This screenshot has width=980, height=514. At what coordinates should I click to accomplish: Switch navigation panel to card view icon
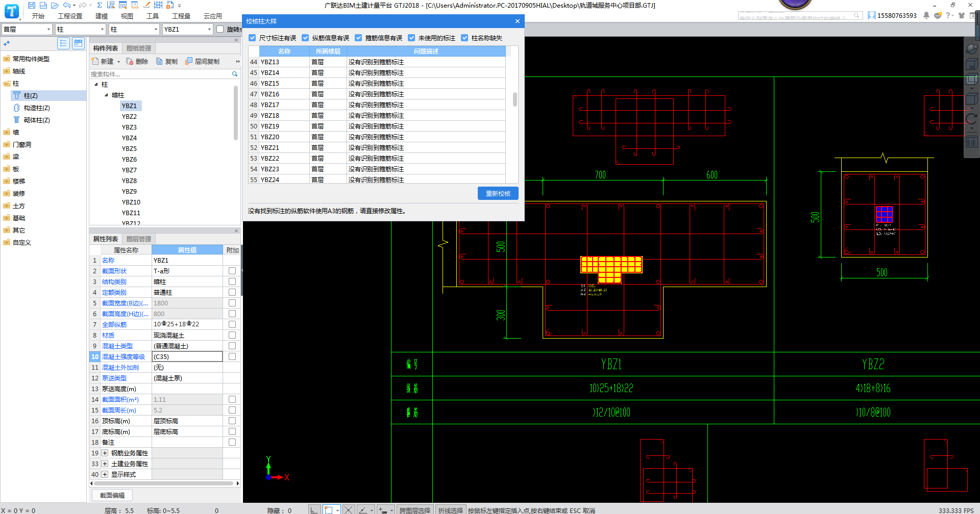(x=78, y=43)
